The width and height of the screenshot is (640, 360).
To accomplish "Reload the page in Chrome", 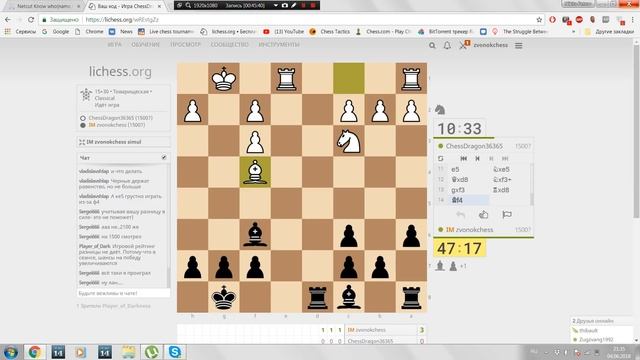I will coord(31,20).
